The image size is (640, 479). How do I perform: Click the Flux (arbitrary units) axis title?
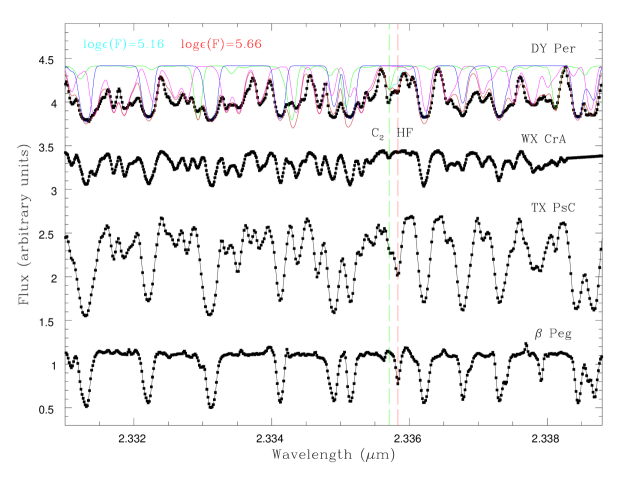tap(24, 224)
